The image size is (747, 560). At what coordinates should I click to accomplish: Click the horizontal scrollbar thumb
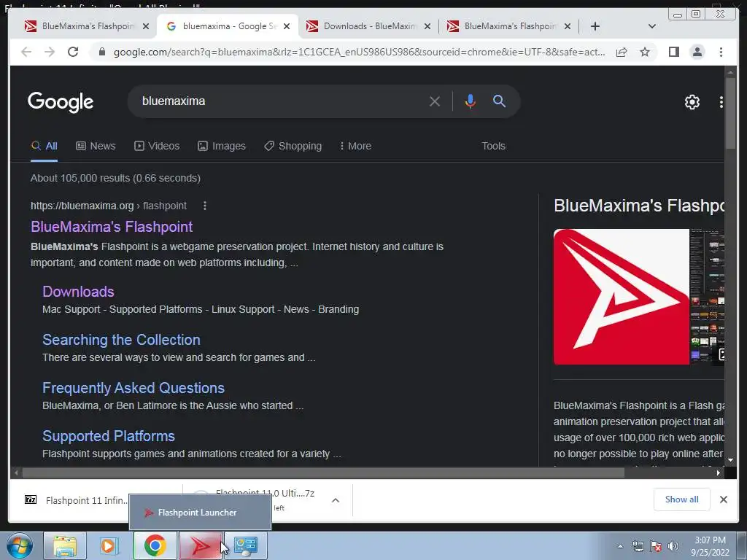[323, 472]
